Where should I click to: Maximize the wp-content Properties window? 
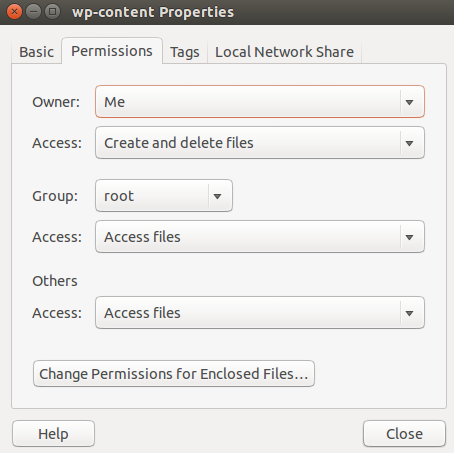tap(52, 12)
